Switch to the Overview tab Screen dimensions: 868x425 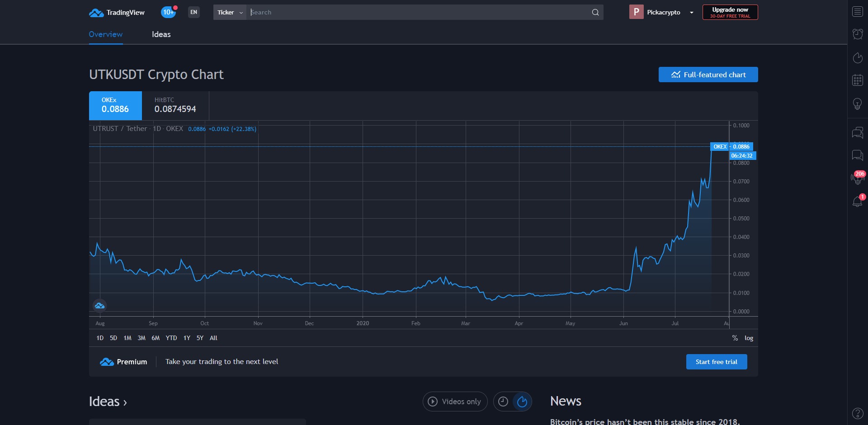click(x=105, y=34)
